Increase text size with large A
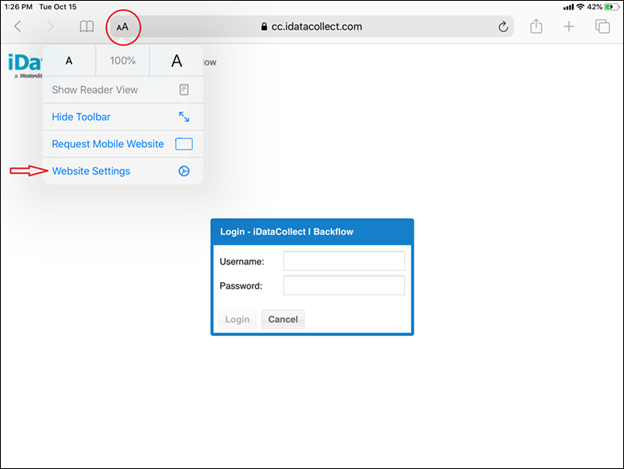The height and width of the screenshot is (469, 624). tap(177, 61)
